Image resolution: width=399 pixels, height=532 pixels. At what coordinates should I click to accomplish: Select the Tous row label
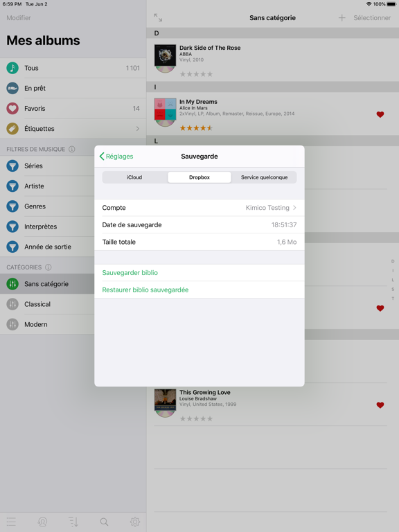[x=31, y=68]
